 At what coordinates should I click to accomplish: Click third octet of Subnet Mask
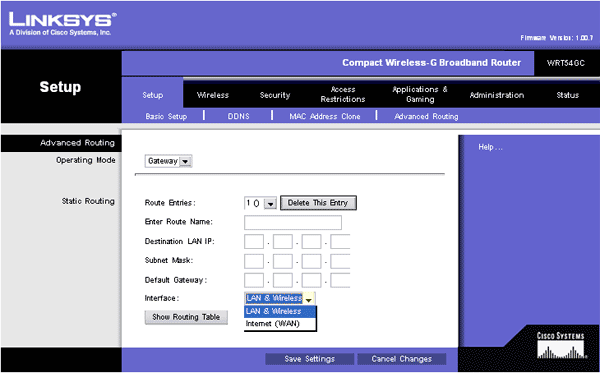[311, 261]
